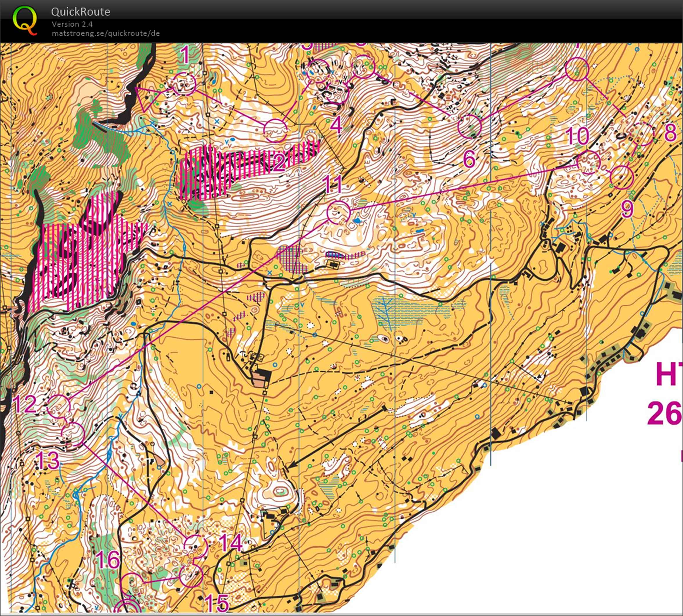
Task: Click the large magenta HT text
Action: 669,373
